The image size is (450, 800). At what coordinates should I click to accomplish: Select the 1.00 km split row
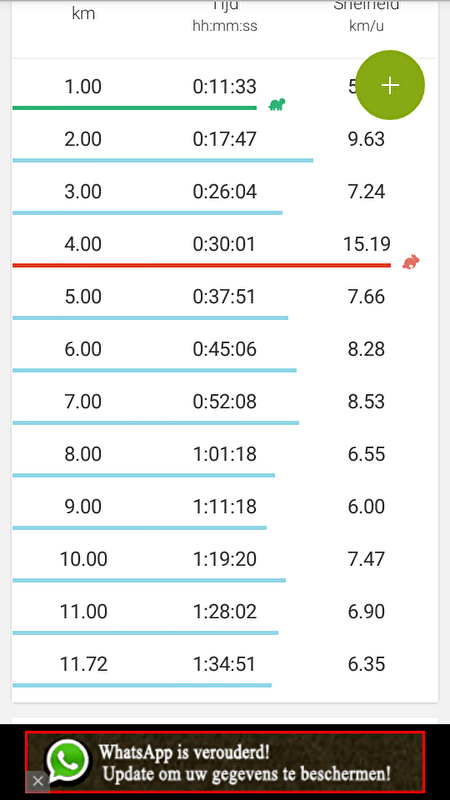click(x=225, y=87)
